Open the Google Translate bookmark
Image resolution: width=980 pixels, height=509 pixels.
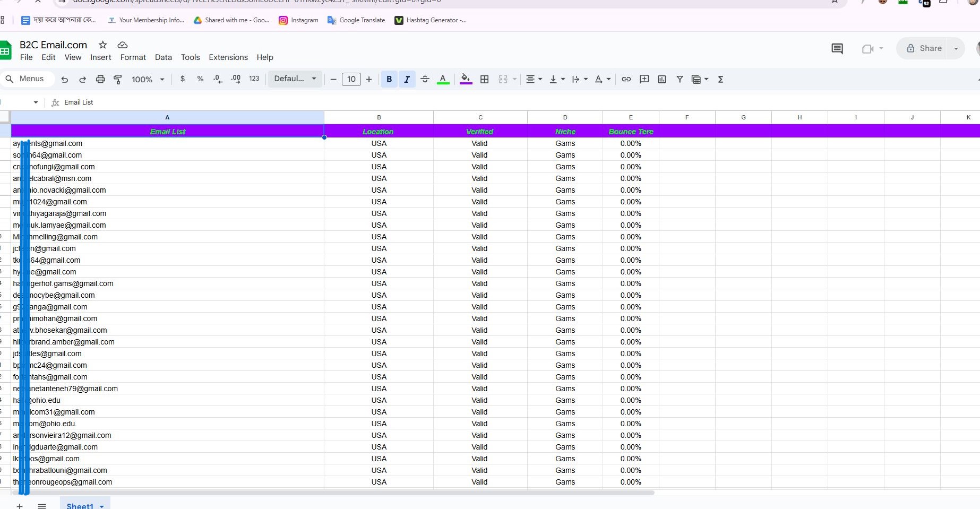point(356,20)
